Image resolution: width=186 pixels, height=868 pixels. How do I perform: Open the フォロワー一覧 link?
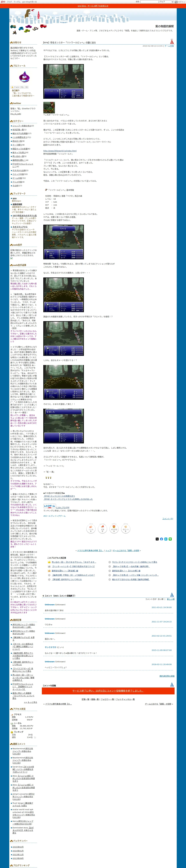pyautogui.click(x=107, y=699)
